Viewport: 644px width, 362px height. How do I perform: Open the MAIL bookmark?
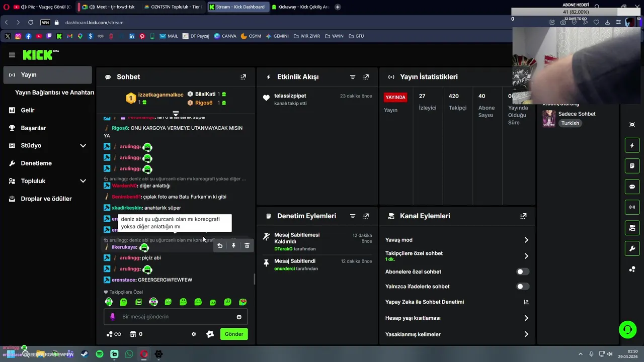pos(169,36)
